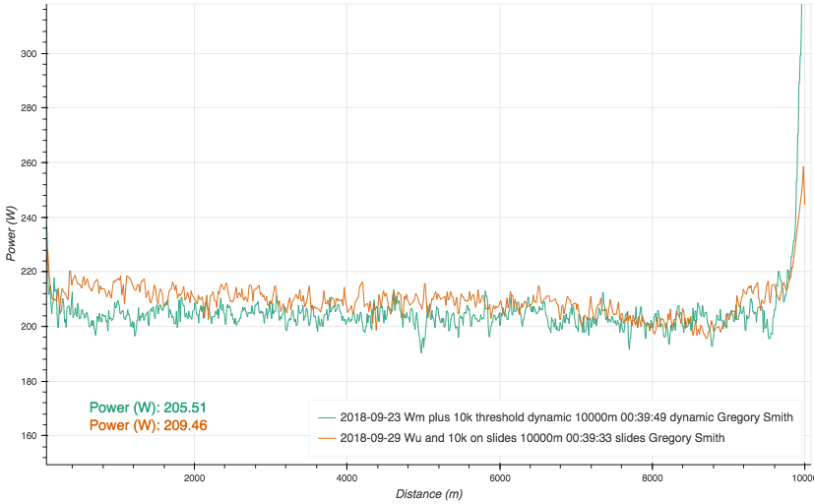Click the 6000 tick label on distance axis

tap(499, 476)
